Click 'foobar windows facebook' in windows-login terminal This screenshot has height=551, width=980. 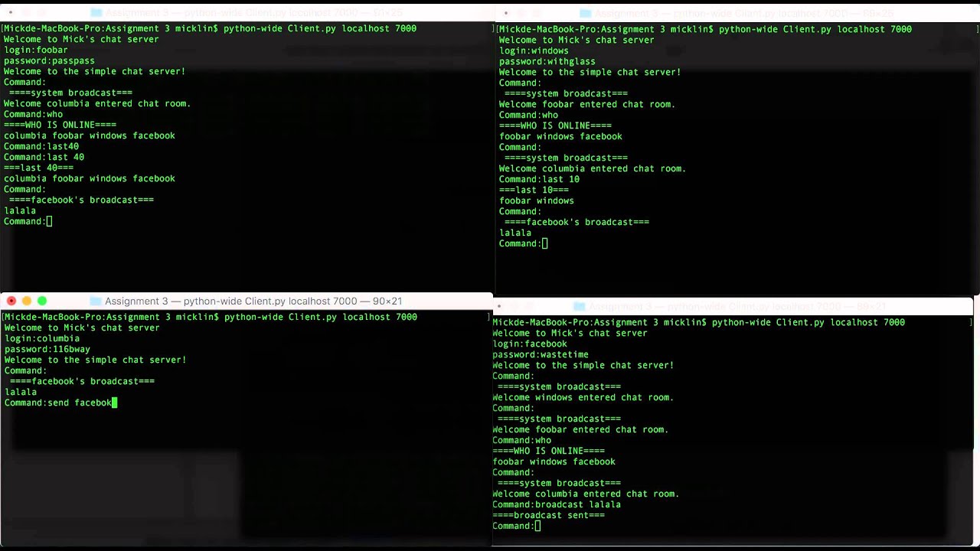pos(560,136)
